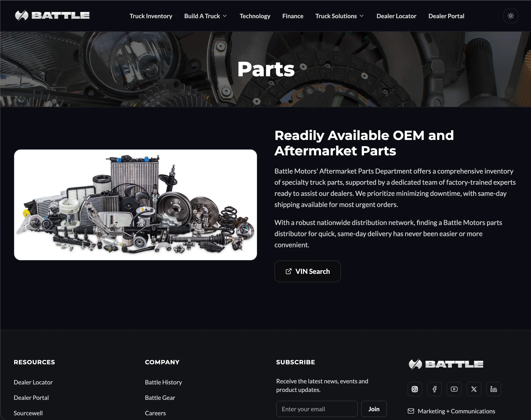The width and height of the screenshot is (531, 420).
Task: Click the COMPANY footer heading
Action: 162,362
